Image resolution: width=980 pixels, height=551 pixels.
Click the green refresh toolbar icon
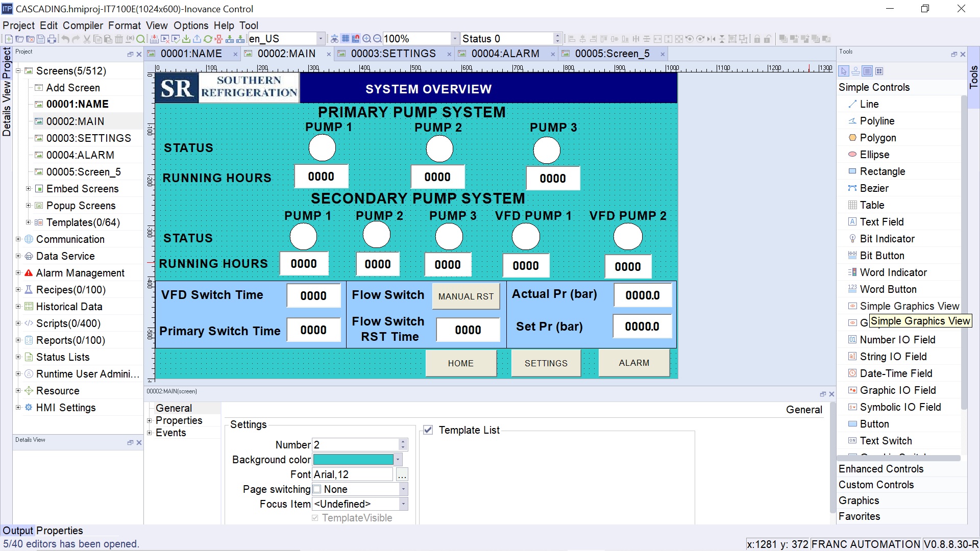tap(208, 39)
